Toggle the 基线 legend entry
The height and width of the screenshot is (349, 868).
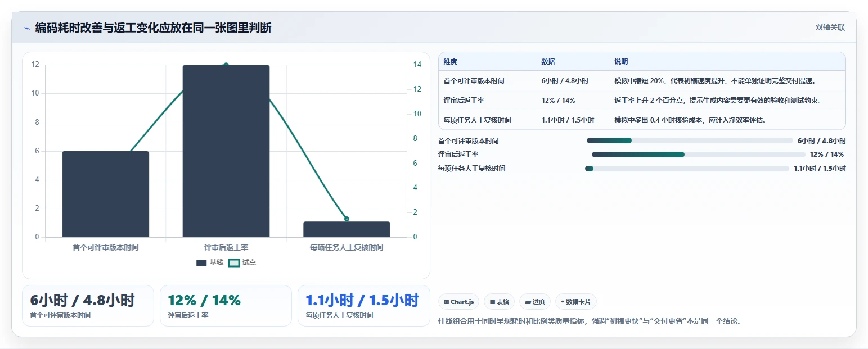click(x=210, y=262)
